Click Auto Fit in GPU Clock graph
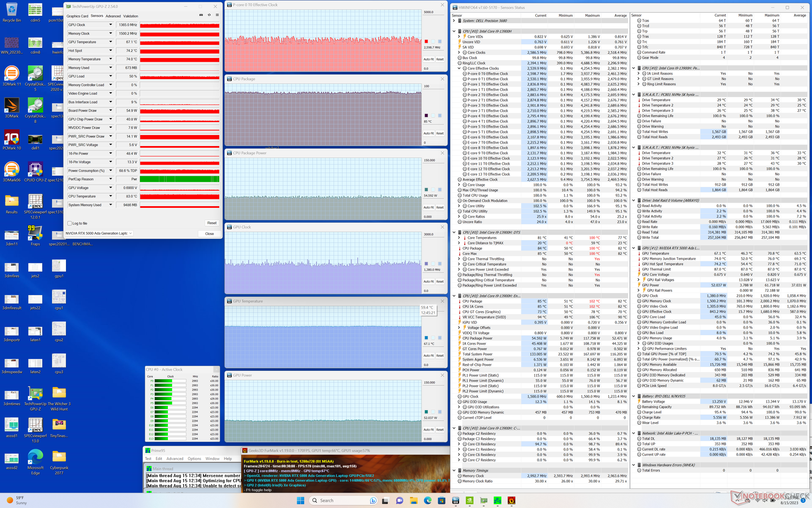 click(428, 282)
